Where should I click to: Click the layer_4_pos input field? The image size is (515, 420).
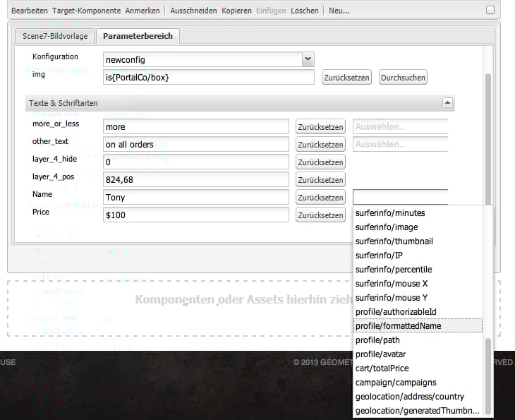(196, 180)
